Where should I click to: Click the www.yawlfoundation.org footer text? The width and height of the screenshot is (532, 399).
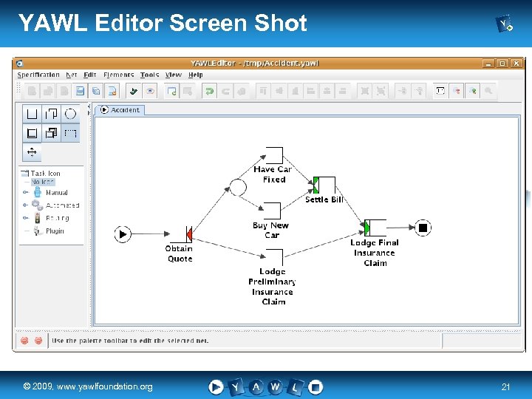click(104, 386)
